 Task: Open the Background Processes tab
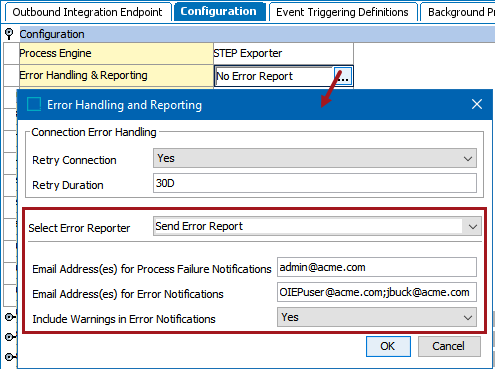458,12
